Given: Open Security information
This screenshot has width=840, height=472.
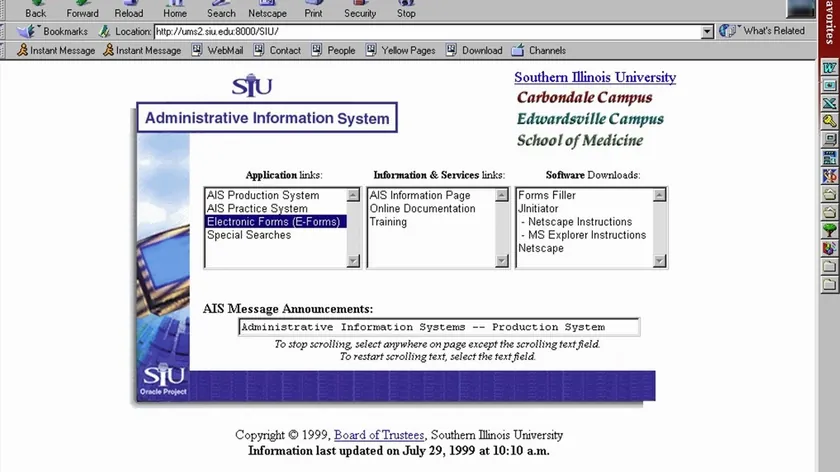Looking at the screenshot, I should point(359,9).
